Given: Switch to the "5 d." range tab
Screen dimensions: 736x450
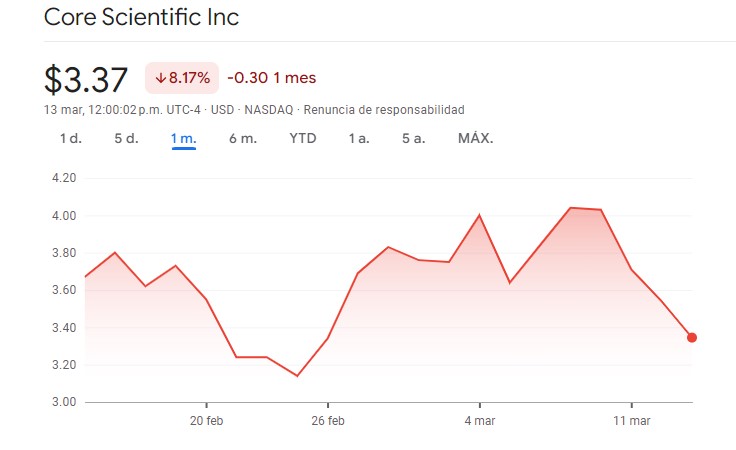Looking at the screenshot, I should [126, 138].
